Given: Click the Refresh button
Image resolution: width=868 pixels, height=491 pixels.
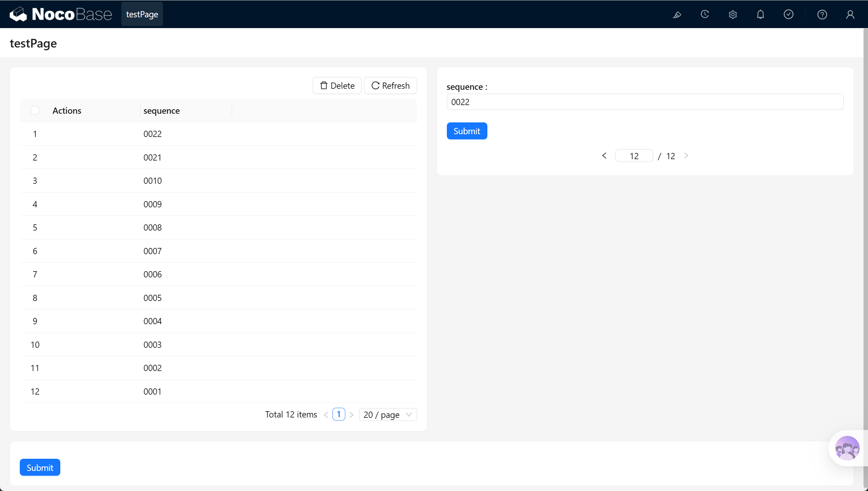Looking at the screenshot, I should [390, 86].
